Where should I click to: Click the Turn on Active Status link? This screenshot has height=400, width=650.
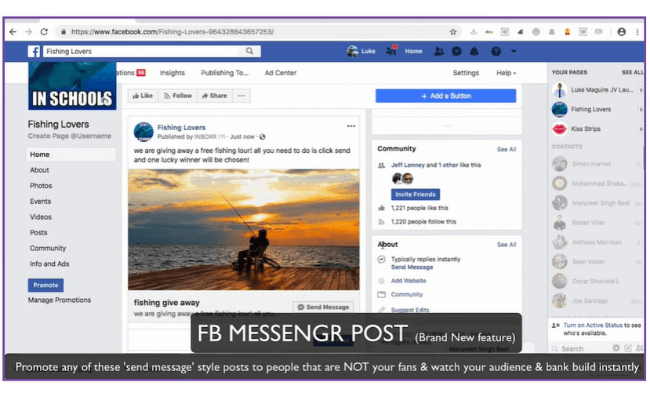click(593, 325)
